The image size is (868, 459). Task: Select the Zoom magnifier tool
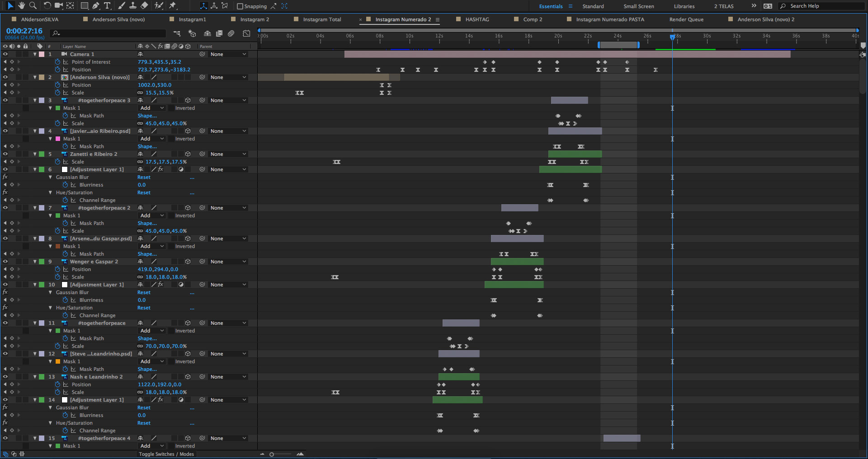pyautogui.click(x=33, y=6)
